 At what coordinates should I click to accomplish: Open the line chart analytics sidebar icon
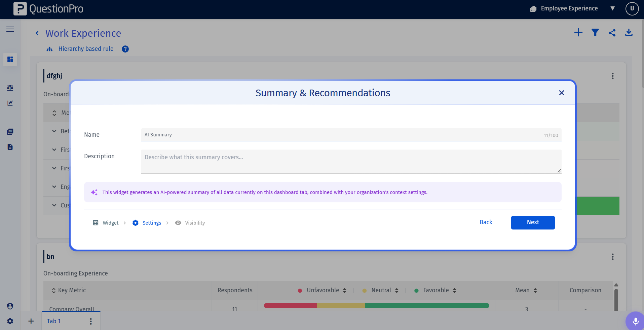click(10, 103)
